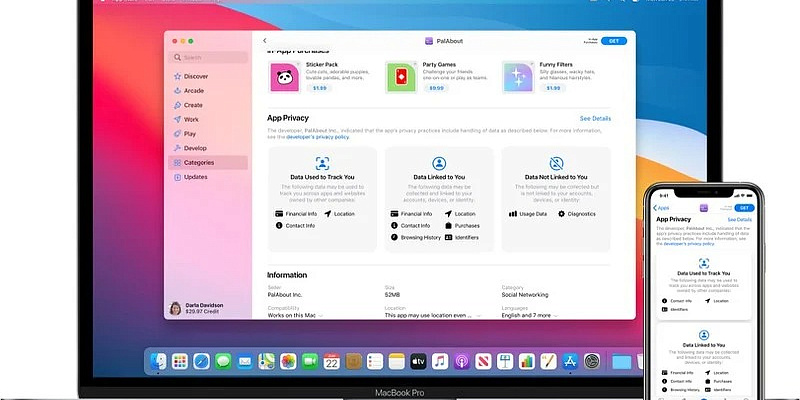This screenshot has width=800, height=400.
Task: Launch Pages from the dock
Action: [x=548, y=361]
